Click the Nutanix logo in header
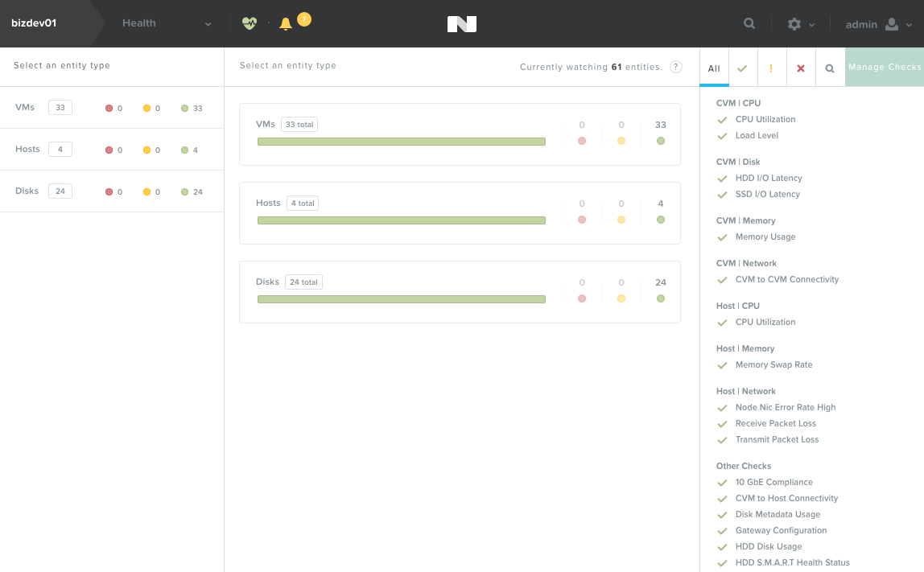 point(461,24)
